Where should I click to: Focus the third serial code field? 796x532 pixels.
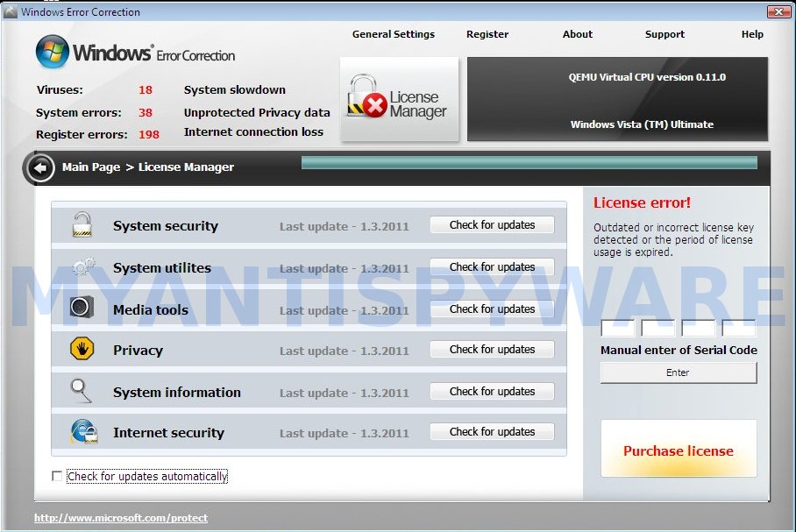tap(698, 328)
